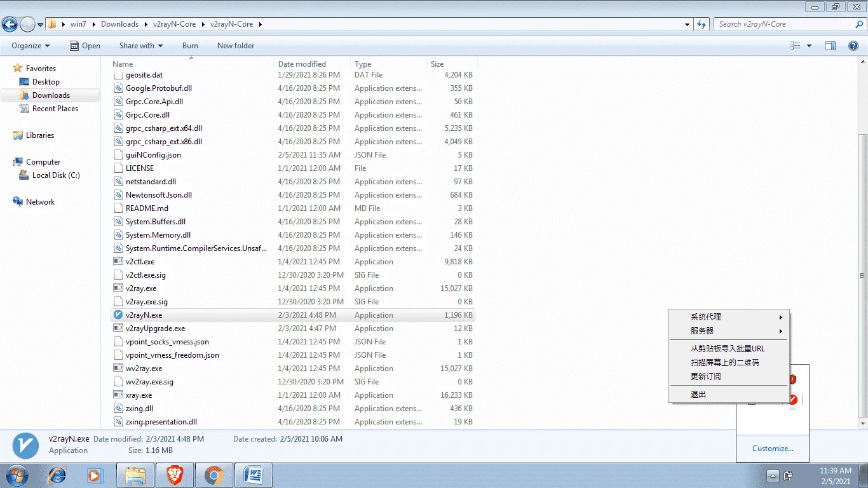Viewport: 868px width, 488px height.
Task: Click 更新订阅 in the tray menu
Action: [x=729, y=377]
